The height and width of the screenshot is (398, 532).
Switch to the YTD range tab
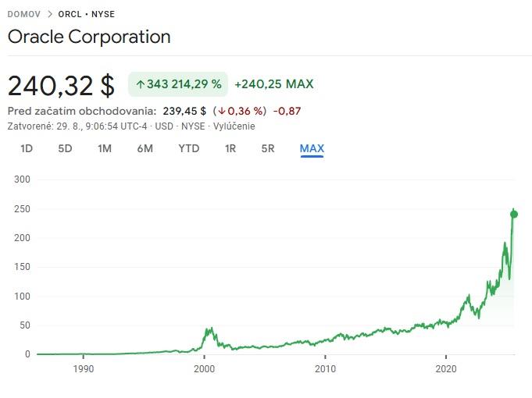pos(188,148)
